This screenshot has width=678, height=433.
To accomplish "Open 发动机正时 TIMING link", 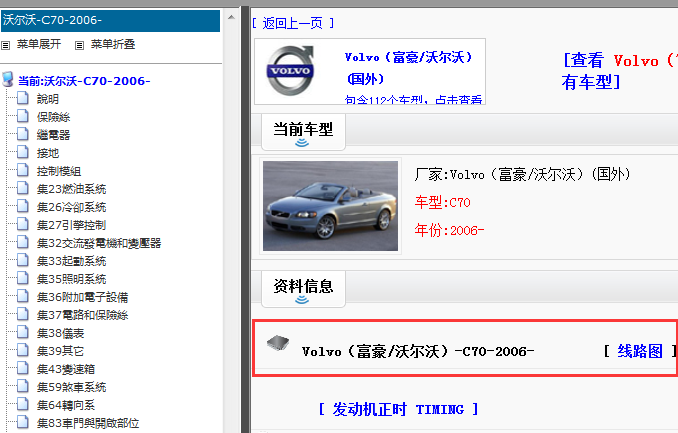I will tap(398, 409).
